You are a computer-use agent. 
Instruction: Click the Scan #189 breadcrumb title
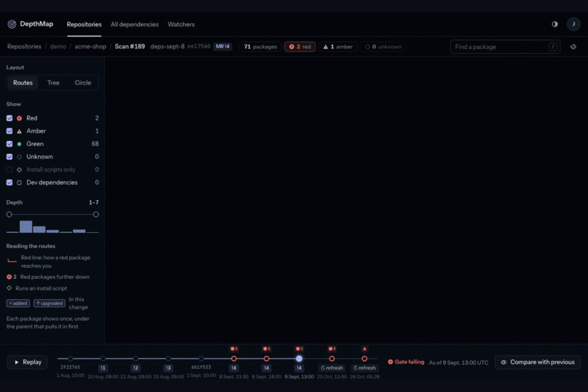pos(130,47)
